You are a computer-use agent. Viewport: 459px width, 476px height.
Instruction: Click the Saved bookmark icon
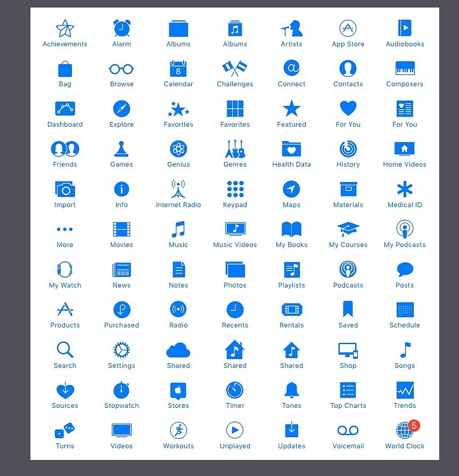pos(348,309)
